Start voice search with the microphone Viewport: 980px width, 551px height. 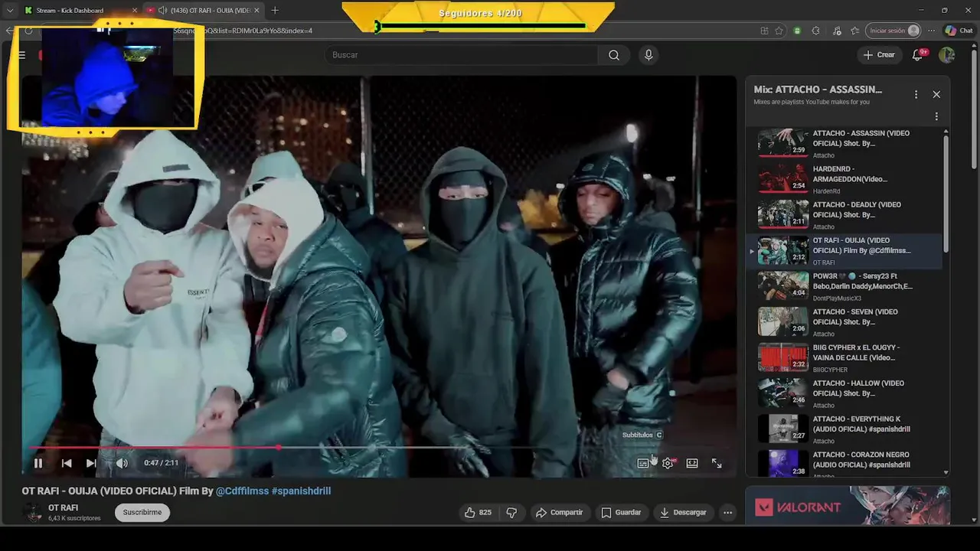tap(648, 55)
